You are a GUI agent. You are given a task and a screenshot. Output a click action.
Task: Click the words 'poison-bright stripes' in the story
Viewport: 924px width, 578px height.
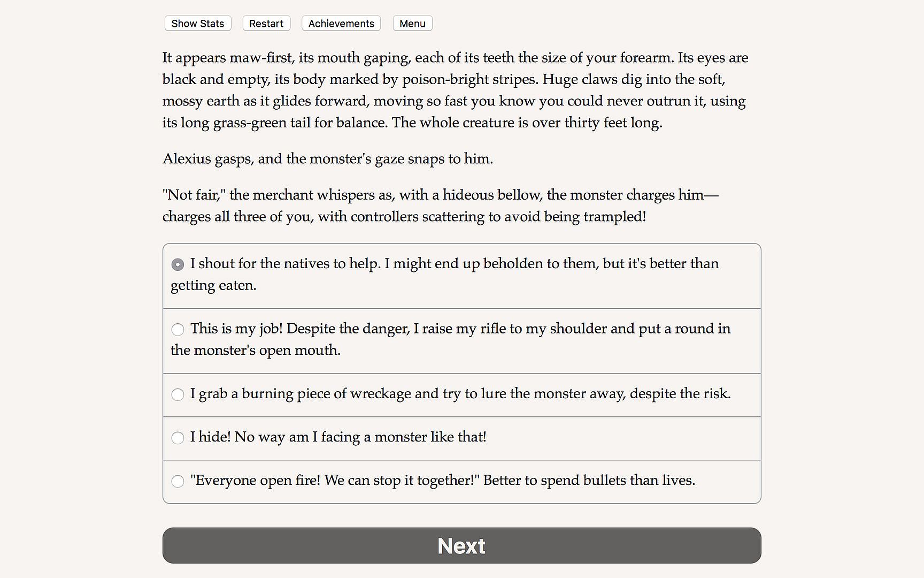469,80
